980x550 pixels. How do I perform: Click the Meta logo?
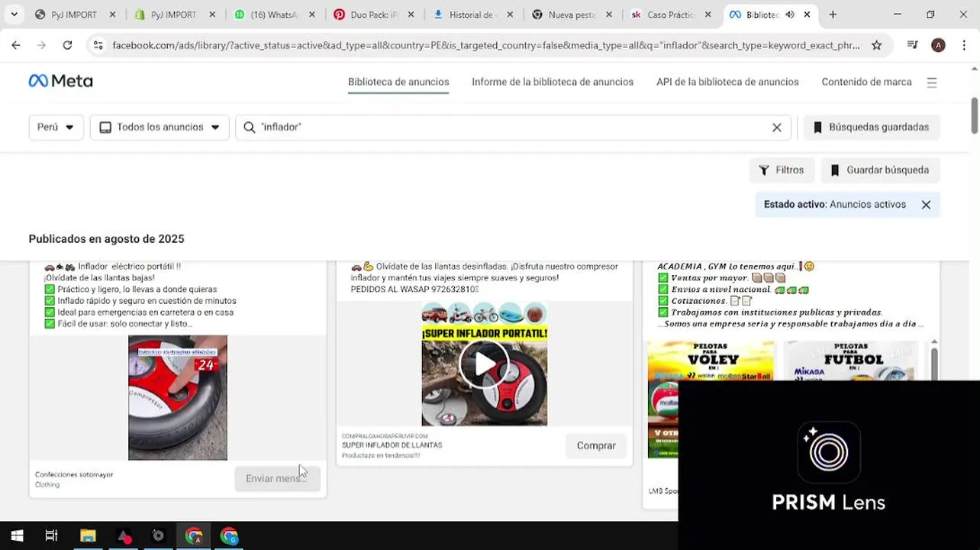(60, 81)
